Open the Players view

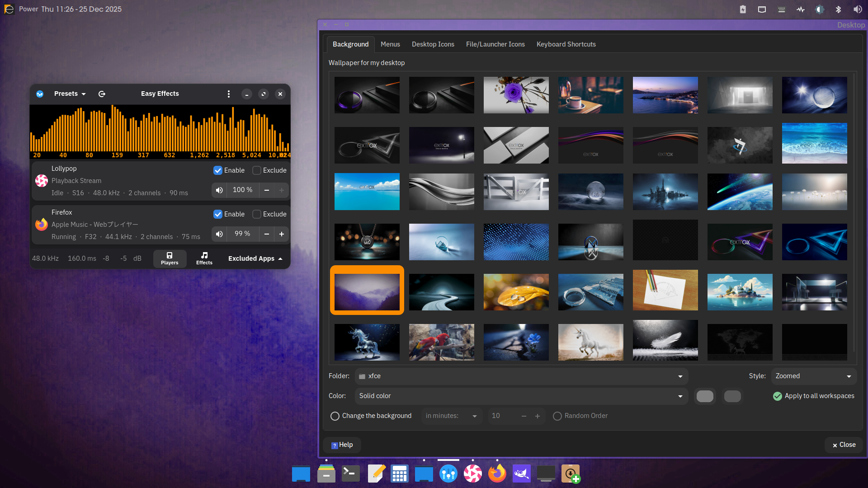pos(170,258)
